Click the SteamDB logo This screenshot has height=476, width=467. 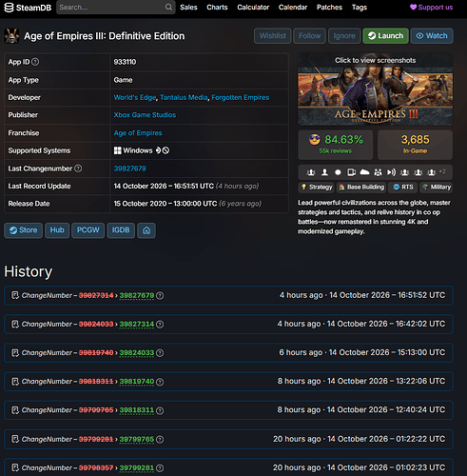pyautogui.click(x=28, y=8)
